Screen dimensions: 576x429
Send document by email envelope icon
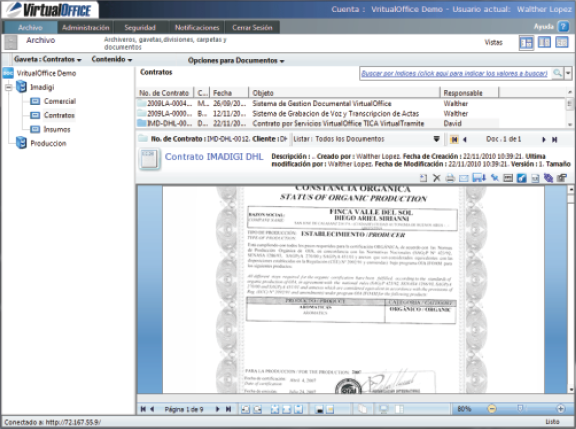pos(464,179)
